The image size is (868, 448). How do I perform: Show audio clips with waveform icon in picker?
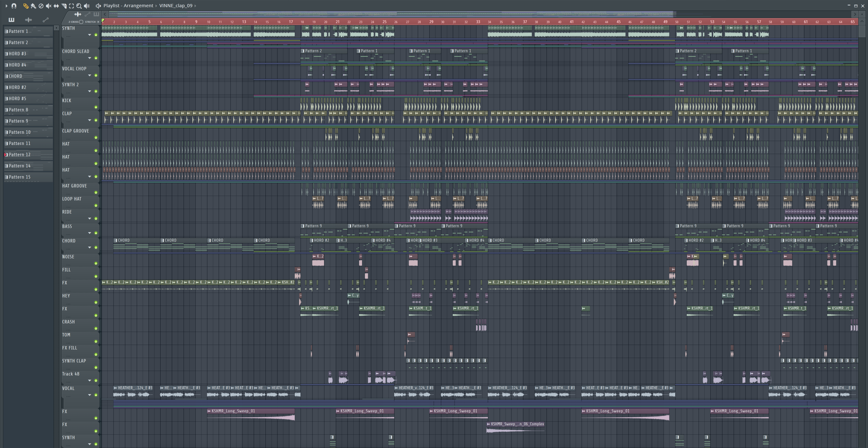29,20
